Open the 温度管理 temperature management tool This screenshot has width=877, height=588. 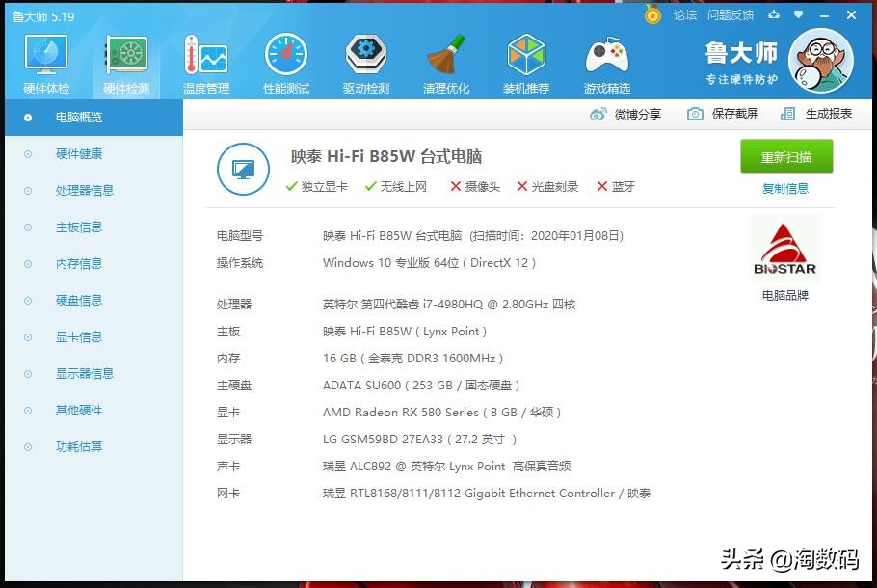(204, 63)
